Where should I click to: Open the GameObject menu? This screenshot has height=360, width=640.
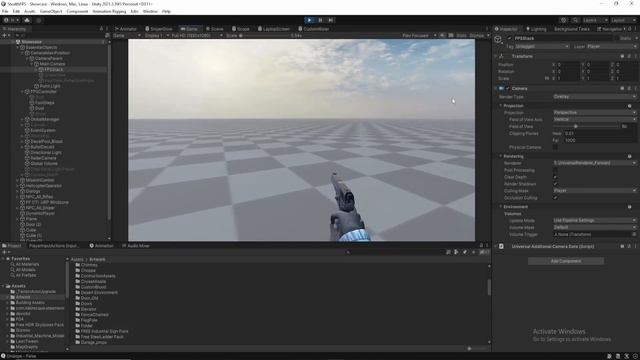[51, 11]
